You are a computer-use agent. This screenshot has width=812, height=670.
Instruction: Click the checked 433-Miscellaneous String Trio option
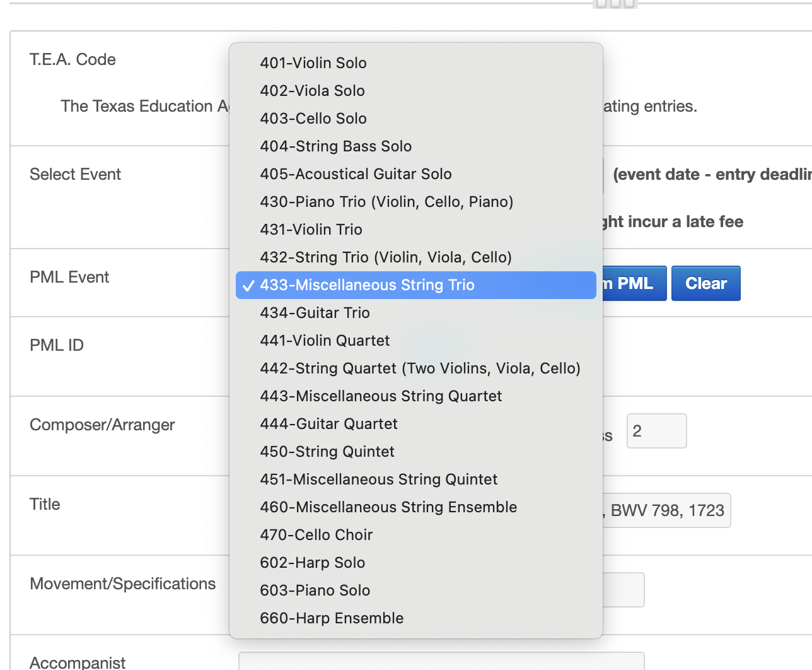tap(367, 285)
